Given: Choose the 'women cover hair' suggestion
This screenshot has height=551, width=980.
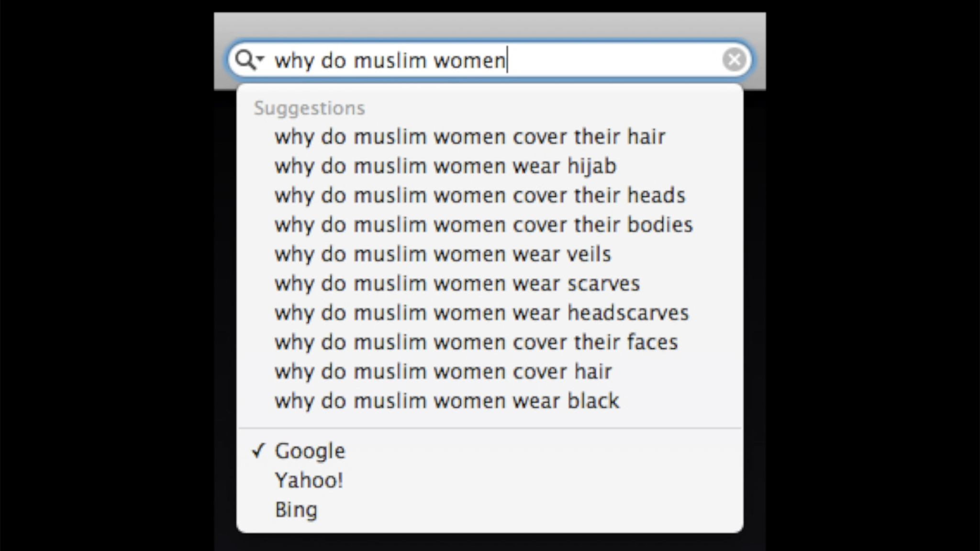Looking at the screenshot, I should pyautogui.click(x=443, y=372).
